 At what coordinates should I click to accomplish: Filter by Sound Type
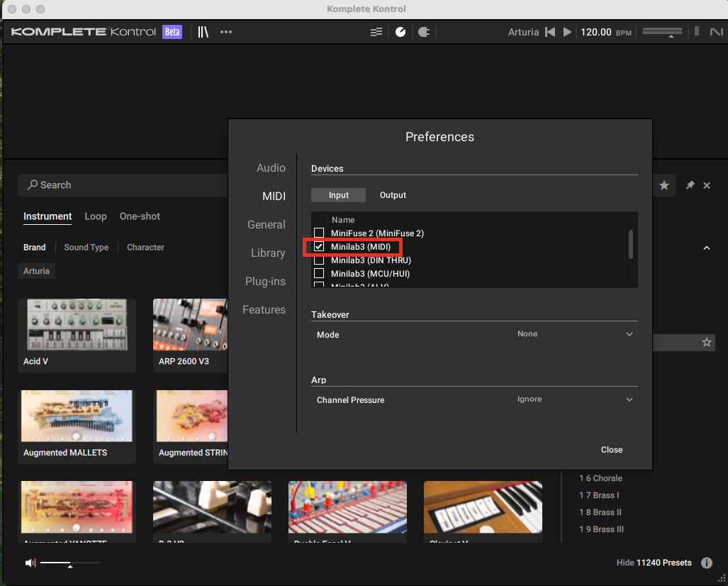coord(86,247)
